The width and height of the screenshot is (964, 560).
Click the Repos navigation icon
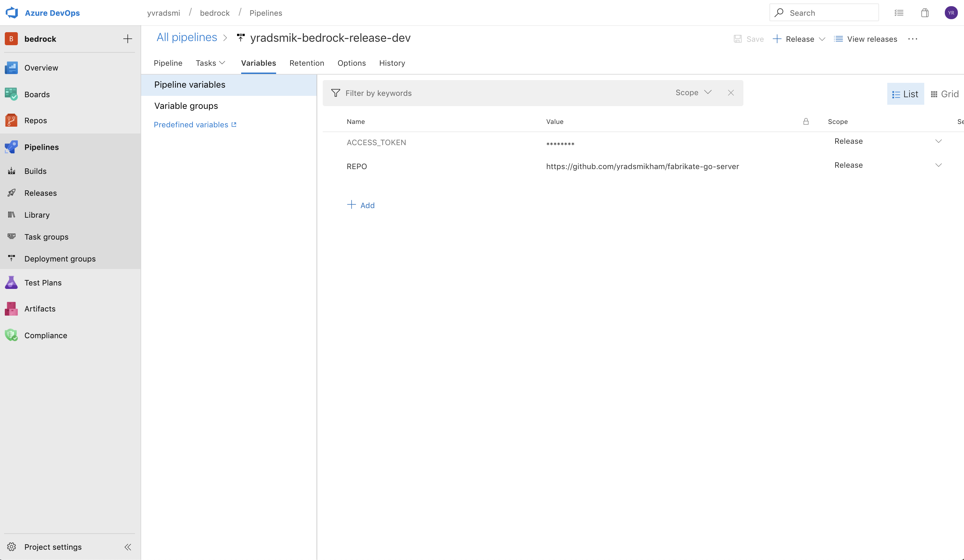(12, 120)
